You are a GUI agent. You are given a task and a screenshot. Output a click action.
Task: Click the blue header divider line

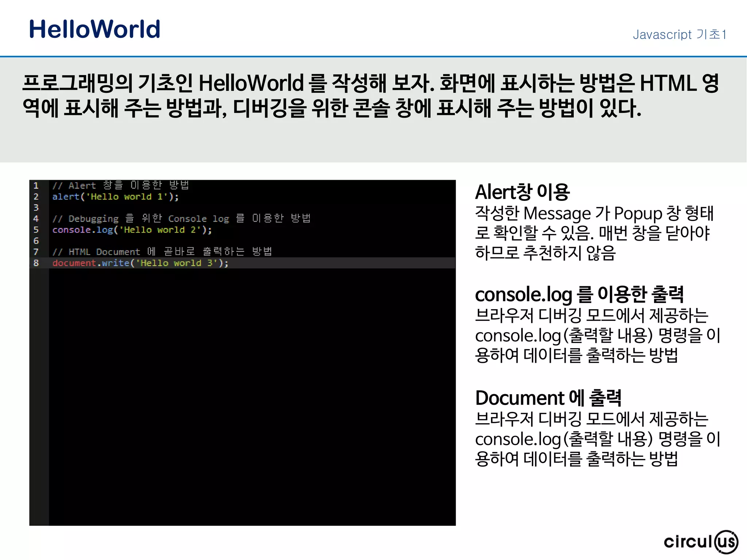(x=373, y=57)
